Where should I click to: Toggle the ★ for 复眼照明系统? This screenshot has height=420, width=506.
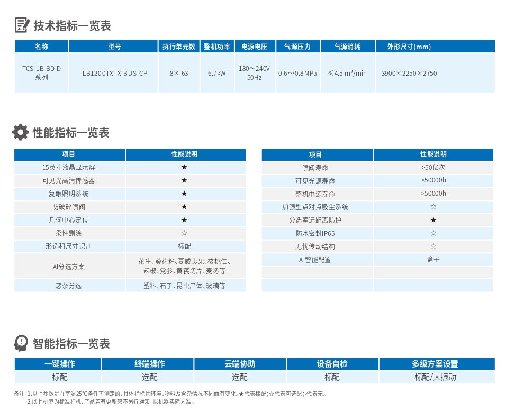point(184,194)
